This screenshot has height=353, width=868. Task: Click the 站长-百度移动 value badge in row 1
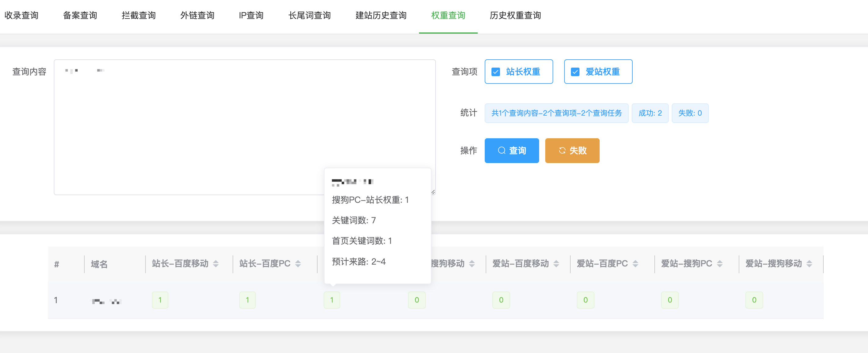[x=160, y=300]
